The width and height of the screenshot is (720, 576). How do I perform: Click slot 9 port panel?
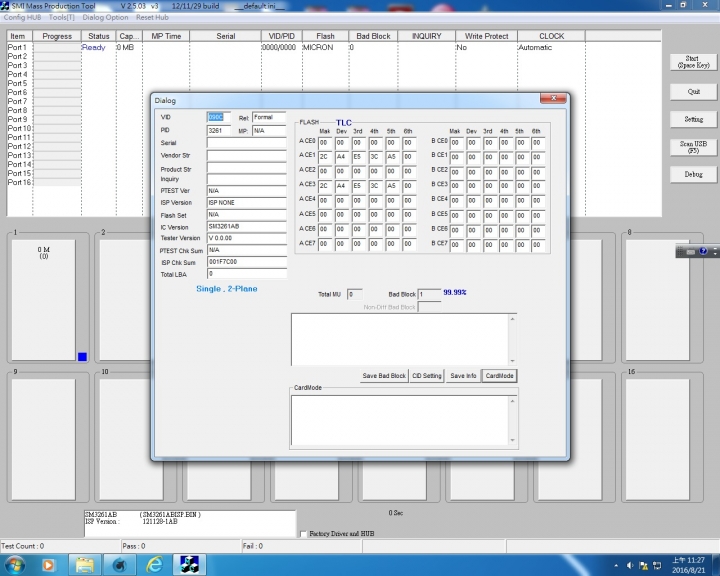[x=44, y=439]
